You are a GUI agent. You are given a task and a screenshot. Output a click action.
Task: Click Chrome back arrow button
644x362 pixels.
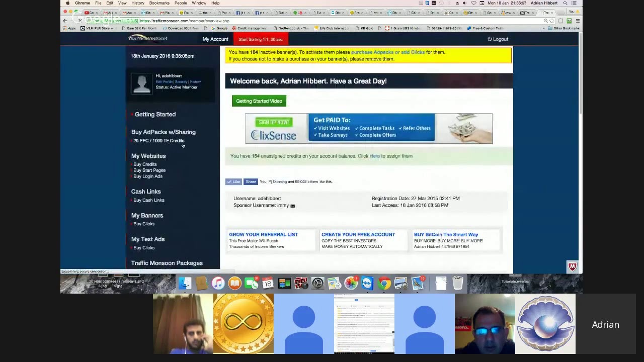(65, 21)
